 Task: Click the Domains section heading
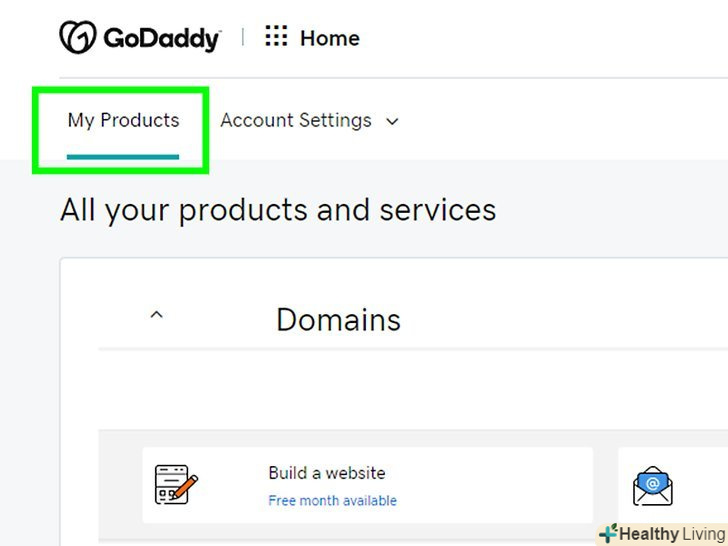(x=338, y=320)
